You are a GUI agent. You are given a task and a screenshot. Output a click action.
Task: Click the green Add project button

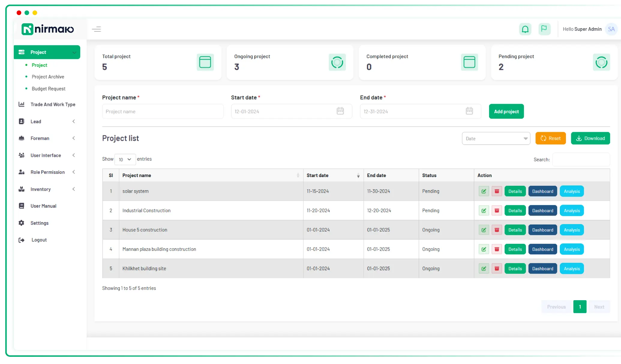(506, 111)
